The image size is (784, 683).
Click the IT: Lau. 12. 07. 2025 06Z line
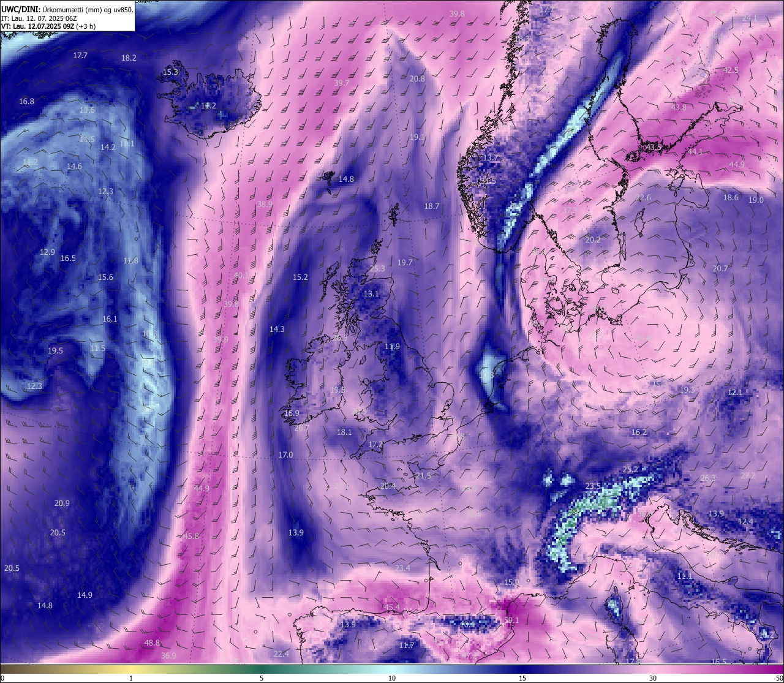tap(40, 18)
